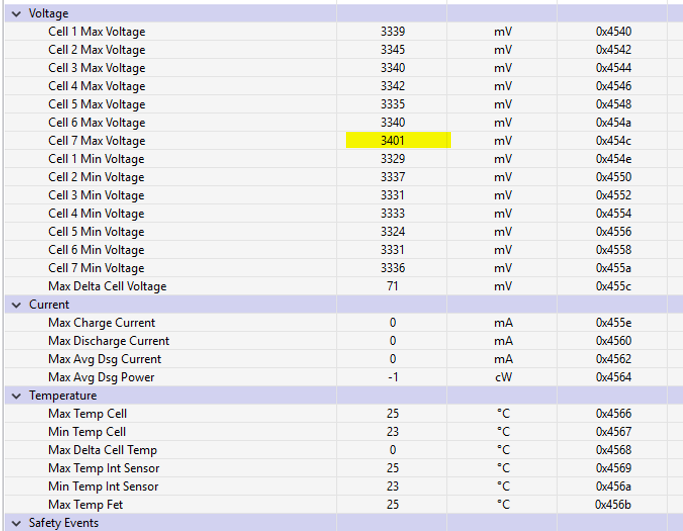Select the Cell 5 Max Voltage row label

click(x=97, y=105)
